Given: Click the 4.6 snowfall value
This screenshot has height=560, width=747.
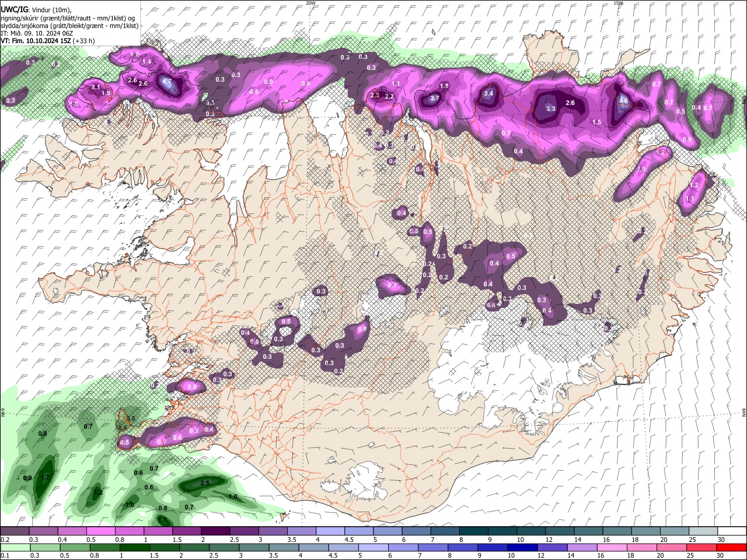Looking at the screenshot, I should coord(623,100).
